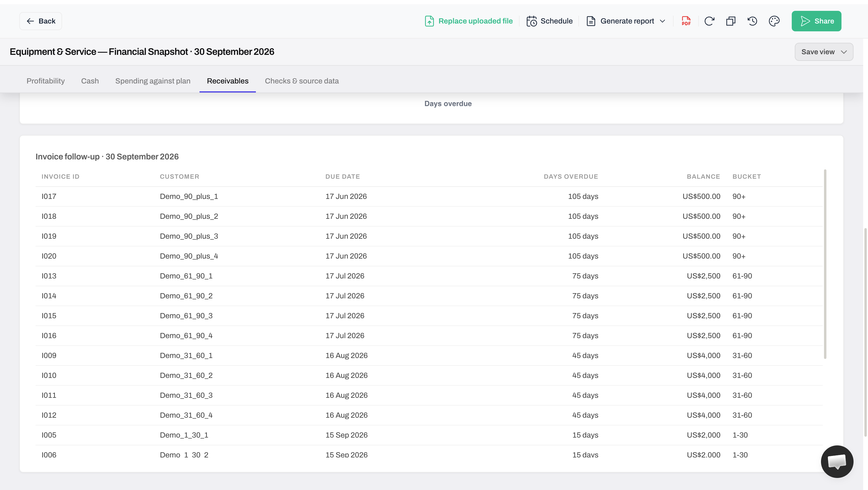The height and width of the screenshot is (490, 868).
Task: Click the Generate report chevron arrow
Action: (x=662, y=21)
